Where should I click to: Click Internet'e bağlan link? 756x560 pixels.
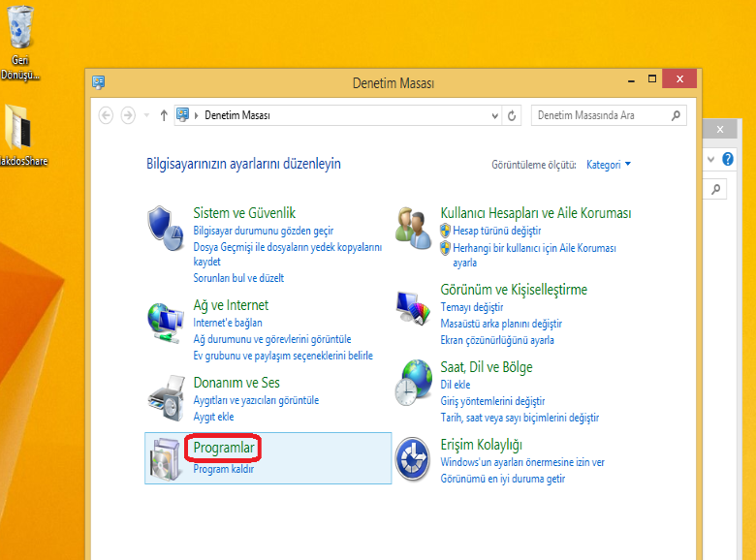228,323
